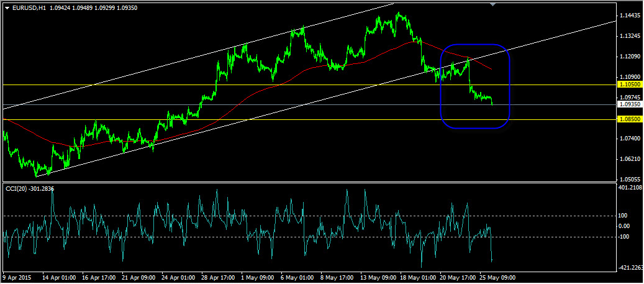Click the 1.14435 price scale label
This screenshot has height=284, width=644.
[630, 16]
